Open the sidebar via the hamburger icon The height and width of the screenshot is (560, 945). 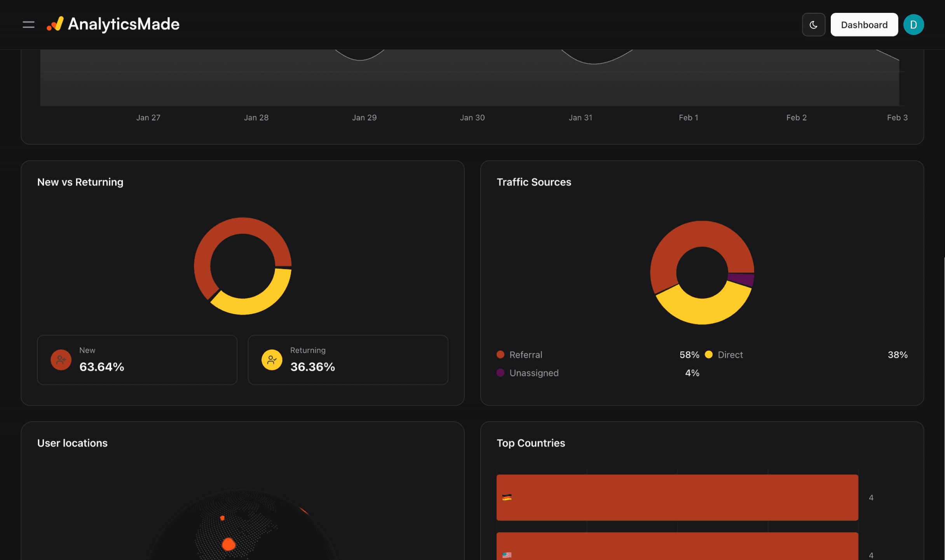[x=28, y=24]
